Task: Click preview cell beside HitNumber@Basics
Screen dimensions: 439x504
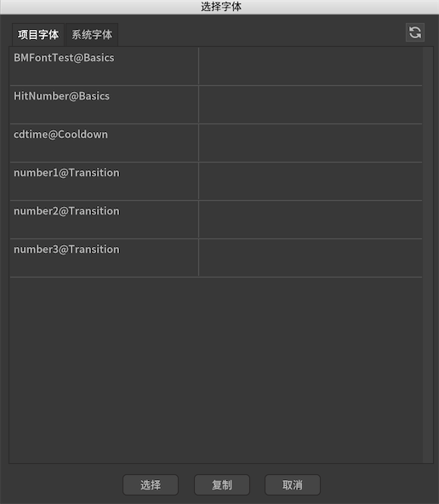Action: pyautogui.click(x=311, y=105)
